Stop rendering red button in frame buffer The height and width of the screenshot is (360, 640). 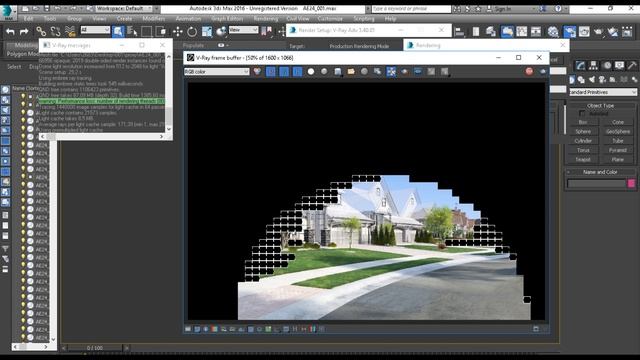(x=529, y=71)
